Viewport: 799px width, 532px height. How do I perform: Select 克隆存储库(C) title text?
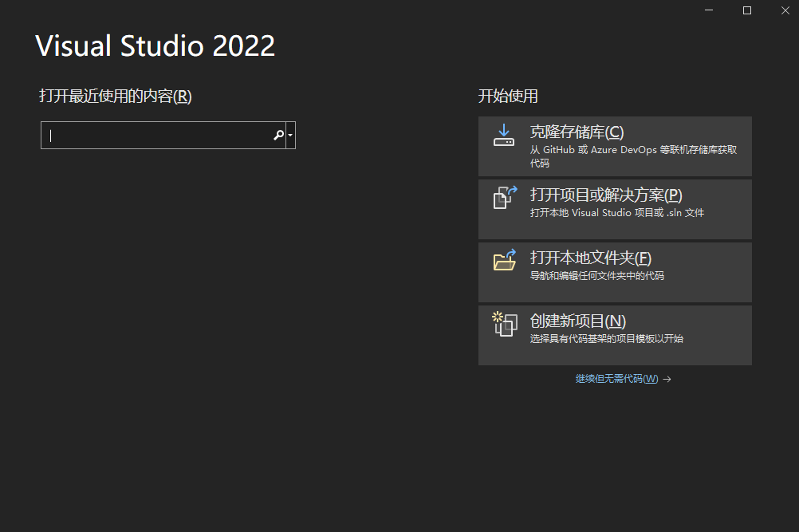[x=577, y=132]
